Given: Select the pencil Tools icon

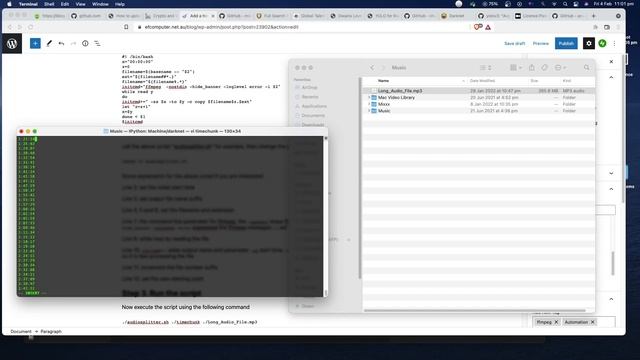Looking at the screenshot, I should 49,43.
